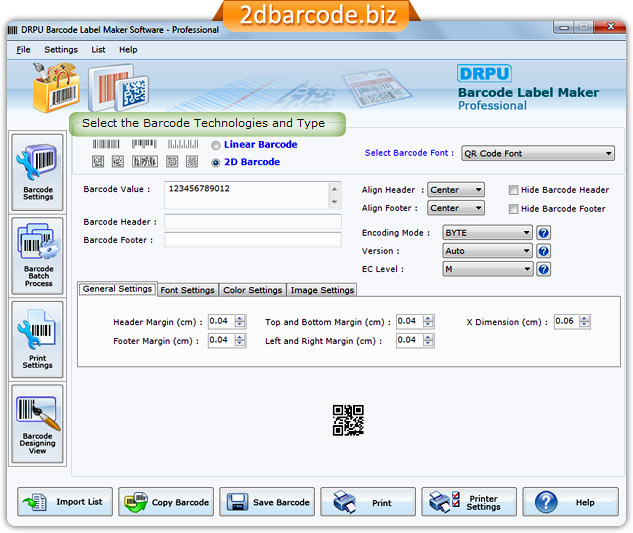Click the barcode label cards header icon
The image size is (633, 533).
point(118,88)
